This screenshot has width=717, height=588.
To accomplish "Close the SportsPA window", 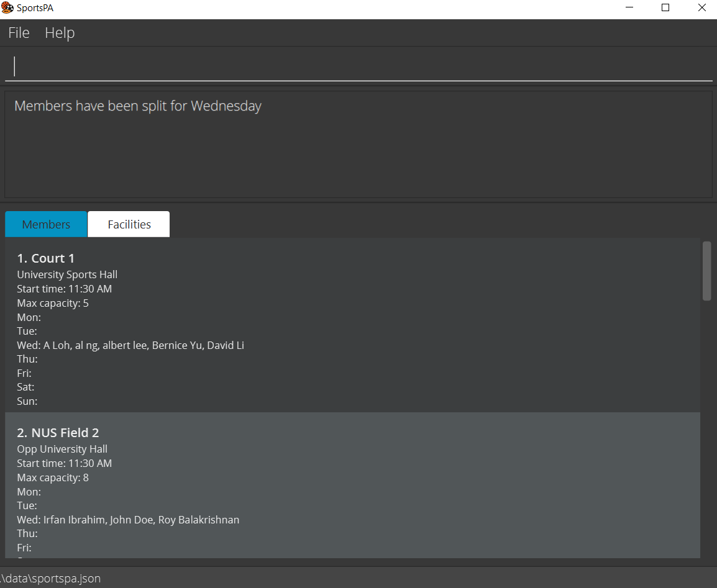I will [x=701, y=8].
